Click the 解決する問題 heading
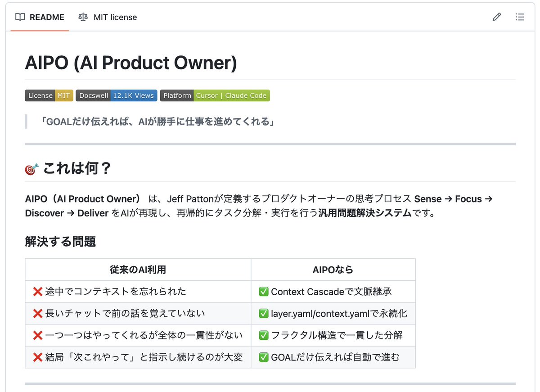540x392 pixels. [60, 242]
